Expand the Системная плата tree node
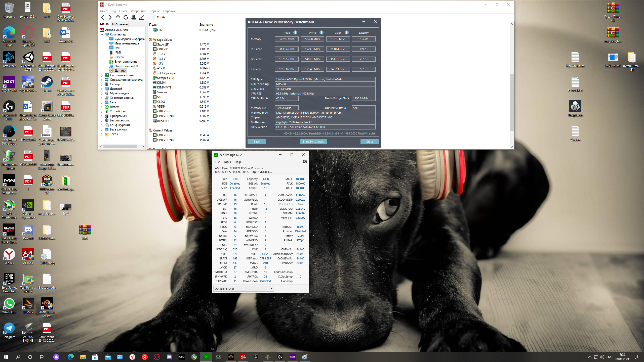644x362 pixels. click(x=102, y=75)
